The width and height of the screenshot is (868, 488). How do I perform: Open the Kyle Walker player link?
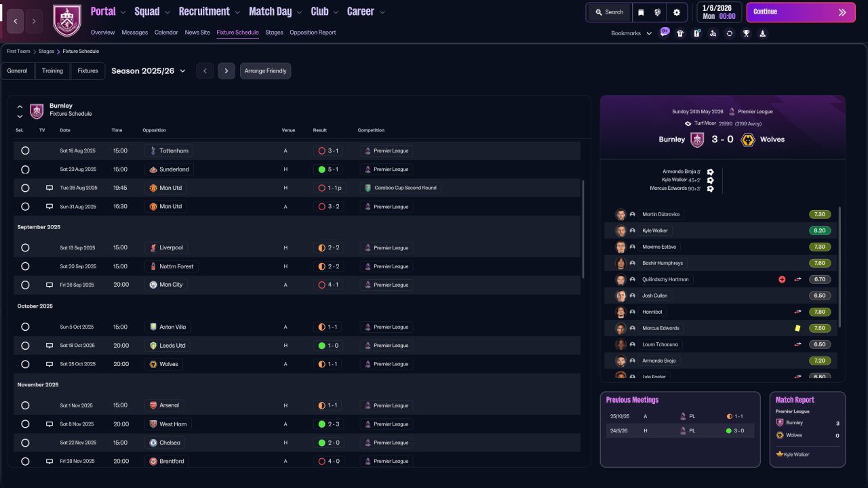[x=655, y=230]
